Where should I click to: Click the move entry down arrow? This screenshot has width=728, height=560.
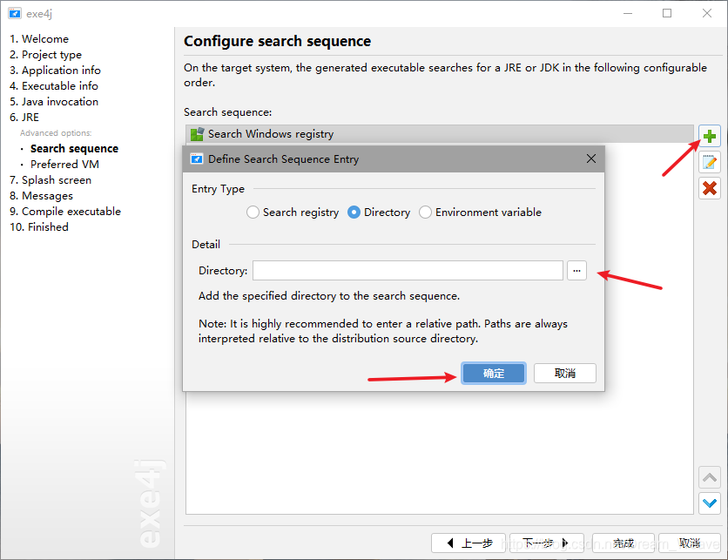coord(710,503)
